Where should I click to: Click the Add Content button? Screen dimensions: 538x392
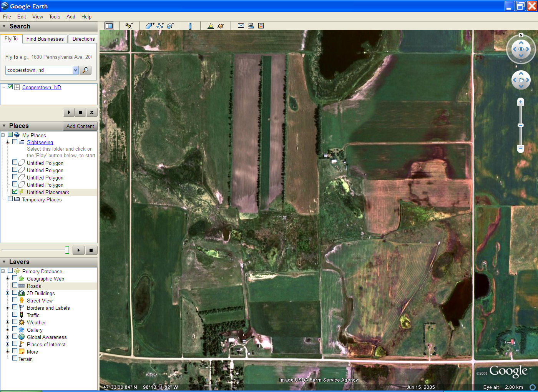coord(80,126)
